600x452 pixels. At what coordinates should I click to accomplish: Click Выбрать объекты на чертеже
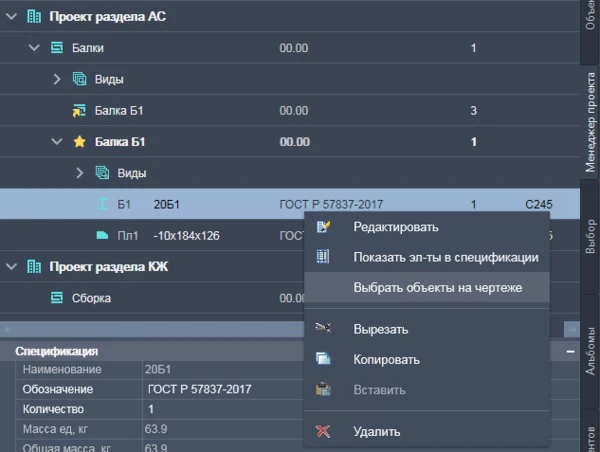point(437,287)
